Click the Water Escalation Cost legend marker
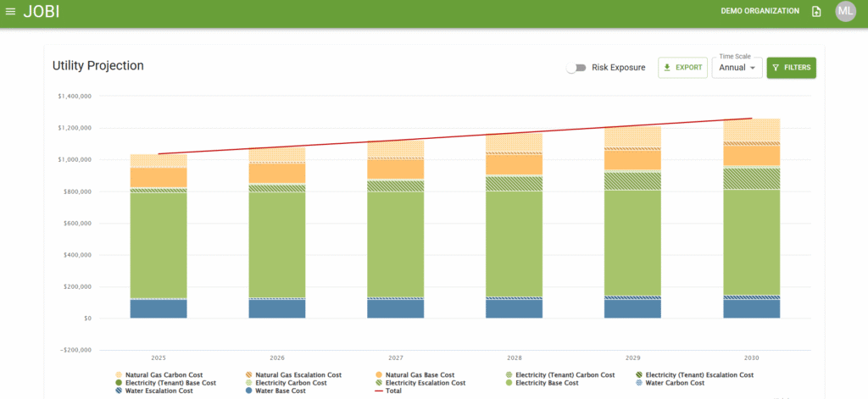868x399 pixels. (119, 391)
